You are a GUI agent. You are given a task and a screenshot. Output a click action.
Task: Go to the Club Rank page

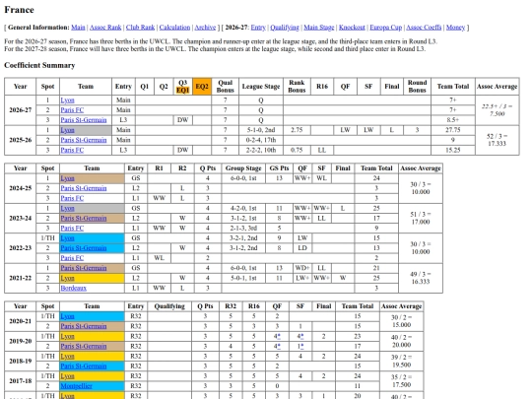pyautogui.click(x=140, y=28)
